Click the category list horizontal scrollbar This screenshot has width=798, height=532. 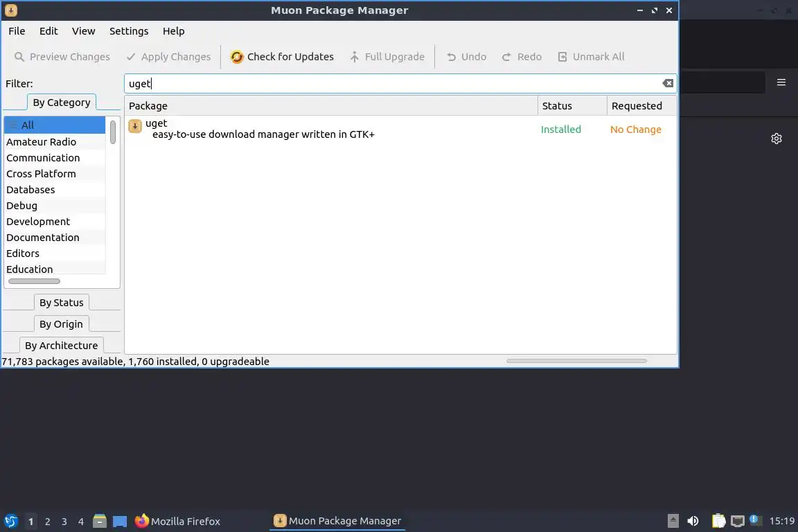[x=34, y=281]
